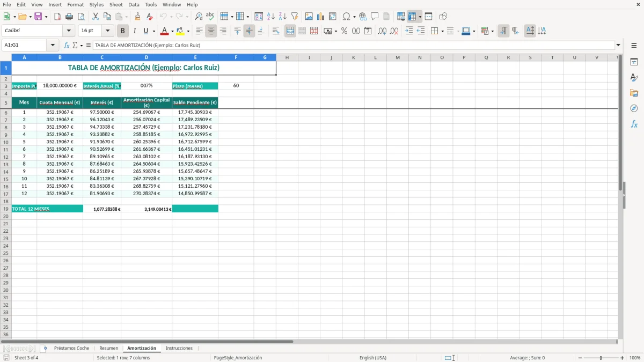Insert a comment icon
The height and width of the screenshot is (362, 644).
[x=375, y=17]
